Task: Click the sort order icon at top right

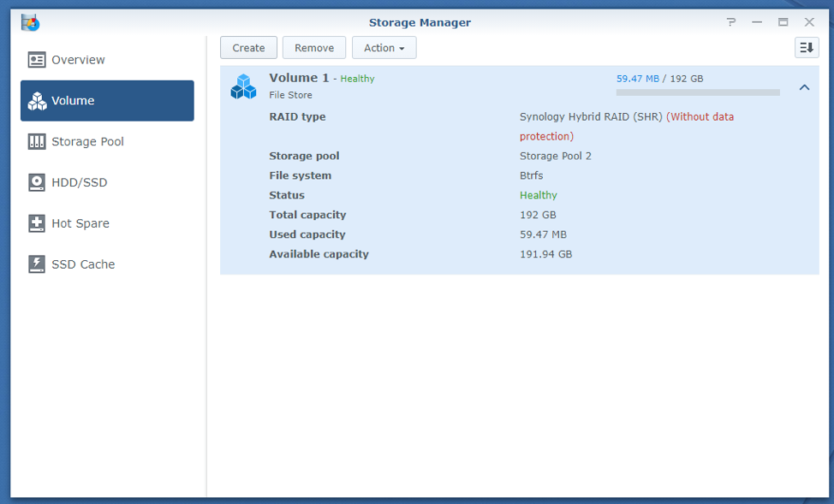Action: point(807,48)
